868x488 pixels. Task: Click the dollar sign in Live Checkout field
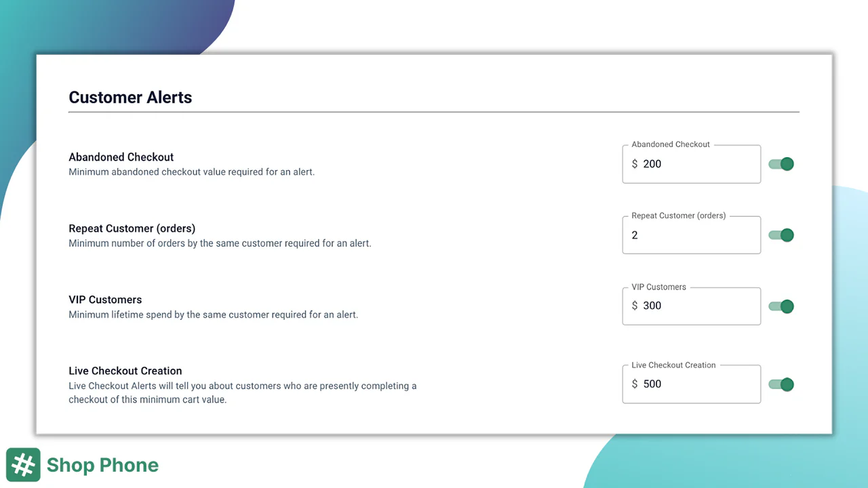click(635, 384)
